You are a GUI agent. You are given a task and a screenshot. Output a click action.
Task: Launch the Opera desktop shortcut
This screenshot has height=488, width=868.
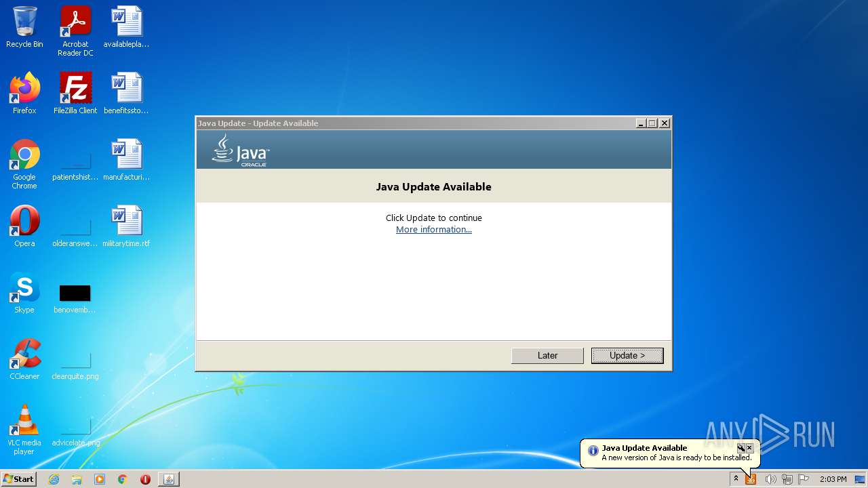pyautogui.click(x=24, y=226)
